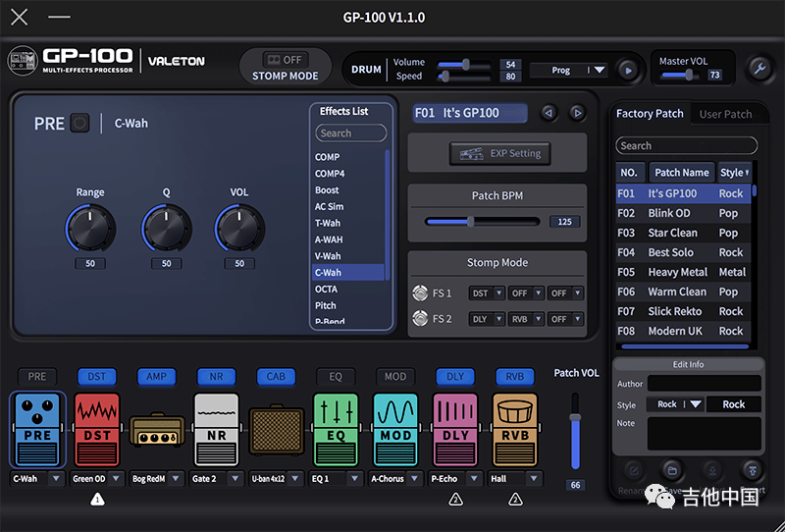
Task: Select the orange RVB pedal
Action: tap(515, 430)
